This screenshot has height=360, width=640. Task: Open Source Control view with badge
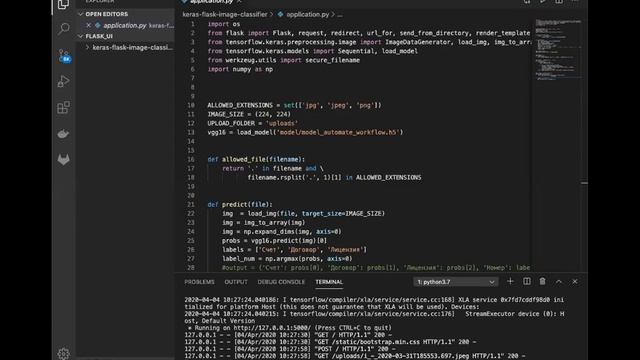point(64,56)
